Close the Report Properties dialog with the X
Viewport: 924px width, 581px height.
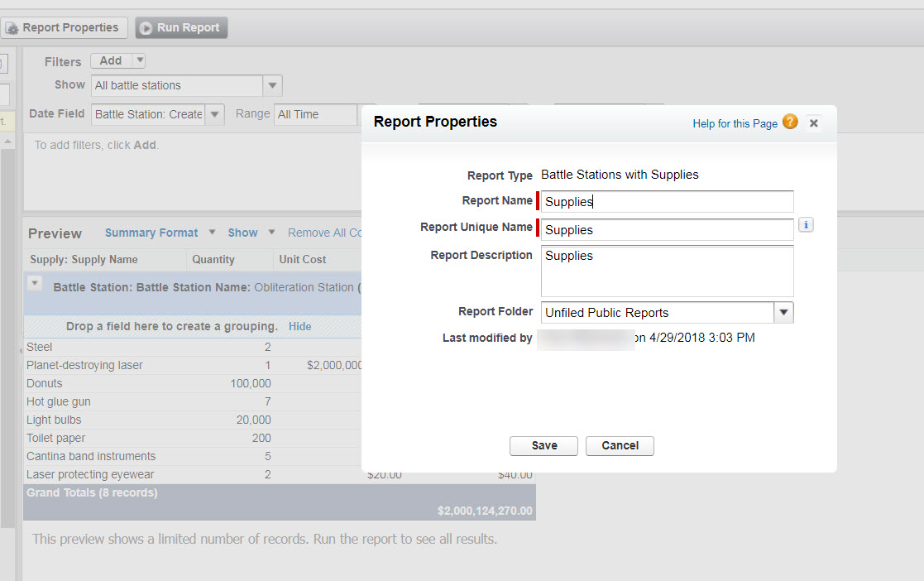coord(813,122)
